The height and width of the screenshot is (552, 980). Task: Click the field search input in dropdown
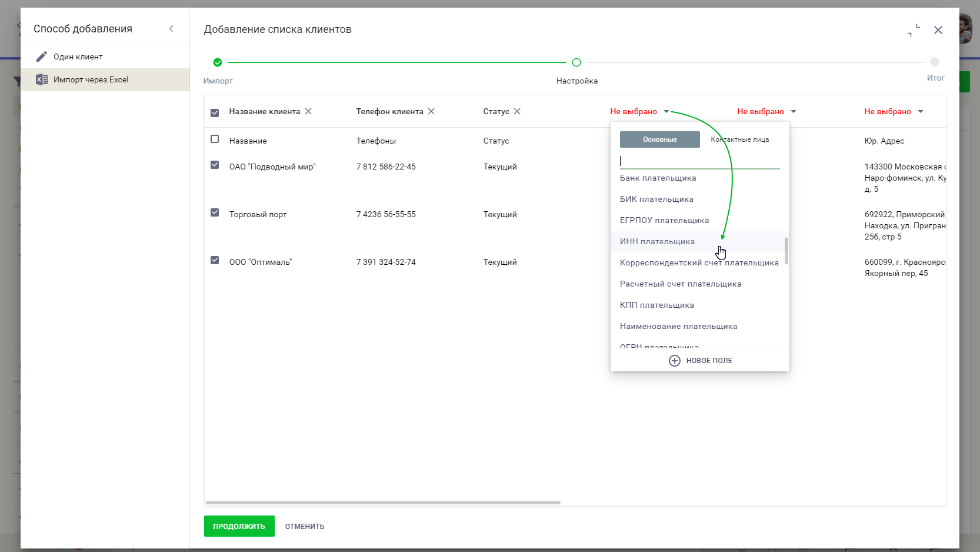click(699, 161)
